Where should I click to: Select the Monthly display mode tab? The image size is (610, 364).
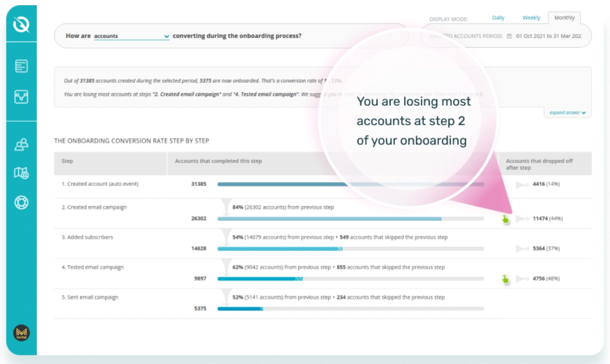tap(564, 18)
